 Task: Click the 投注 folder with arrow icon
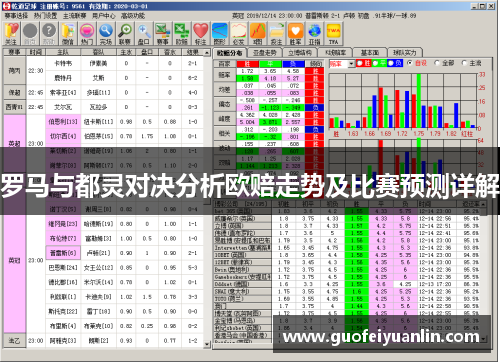[277, 33]
